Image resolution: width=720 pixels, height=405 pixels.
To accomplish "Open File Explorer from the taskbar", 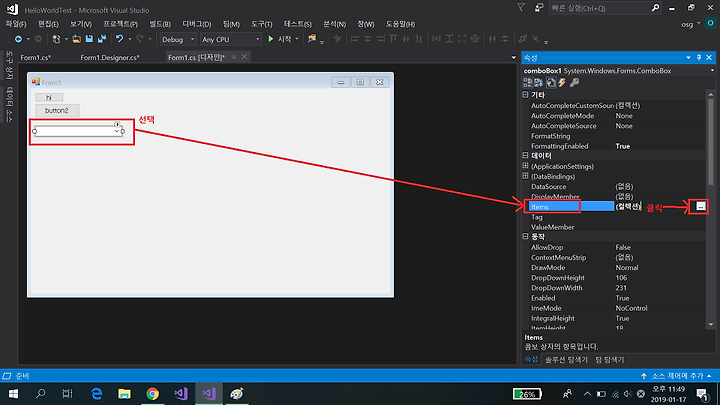I will 124,394.
